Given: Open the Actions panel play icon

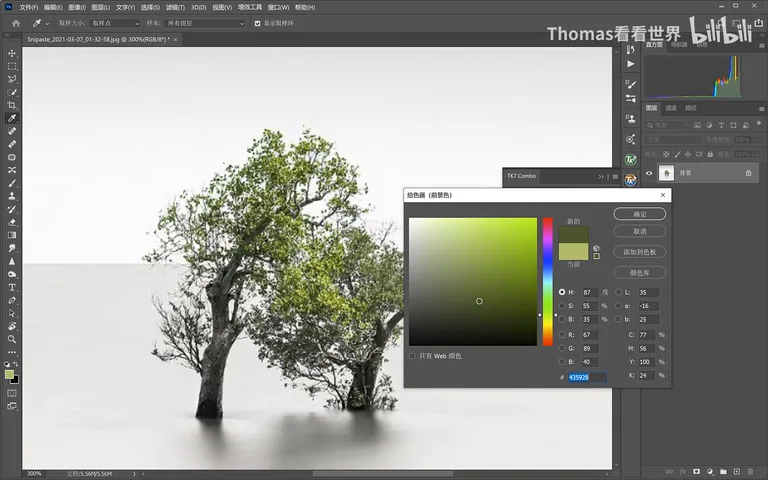Looking at the screenshot, I should coord(631,64).
